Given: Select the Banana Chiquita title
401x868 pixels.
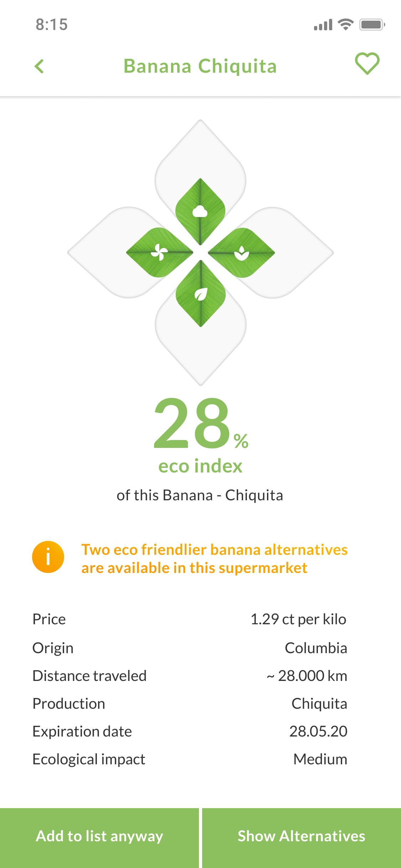Looking at the screenshot, I should 200,66.
